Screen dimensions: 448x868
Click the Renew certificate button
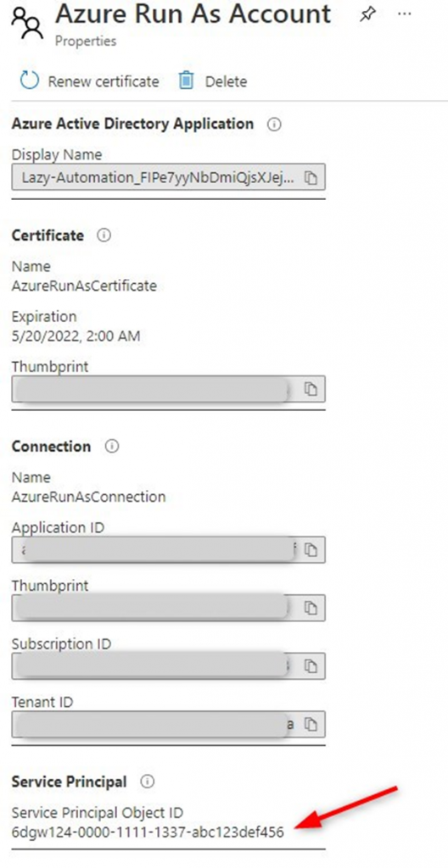pyautogui.click(x=89, y=81)
